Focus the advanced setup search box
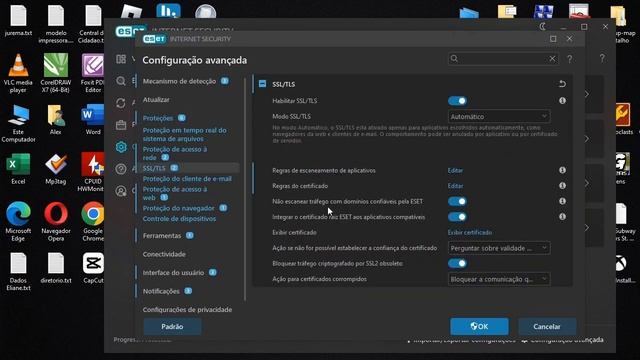The image size is (640, 360). pyautogui.click(x=502, y=59)
